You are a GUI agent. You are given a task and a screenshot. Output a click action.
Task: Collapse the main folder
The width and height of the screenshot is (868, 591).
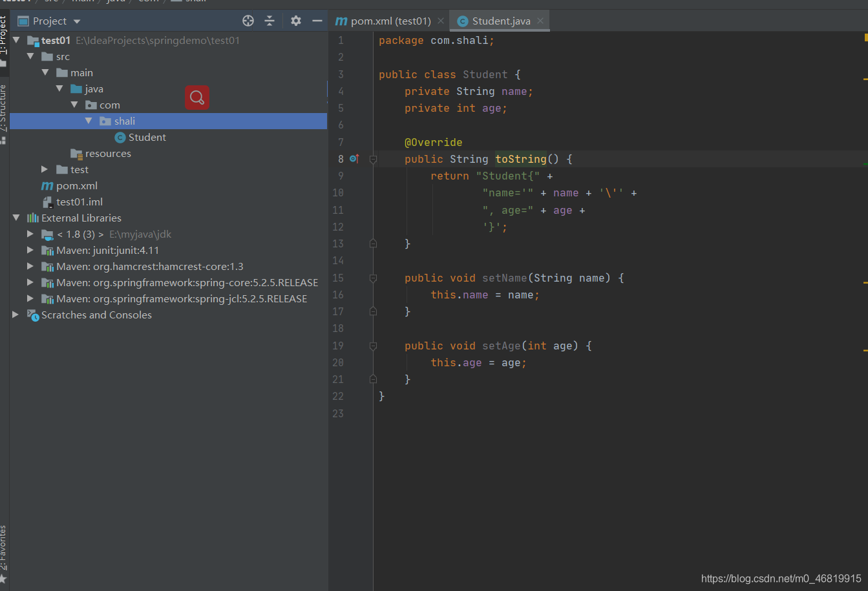(45, 72)
